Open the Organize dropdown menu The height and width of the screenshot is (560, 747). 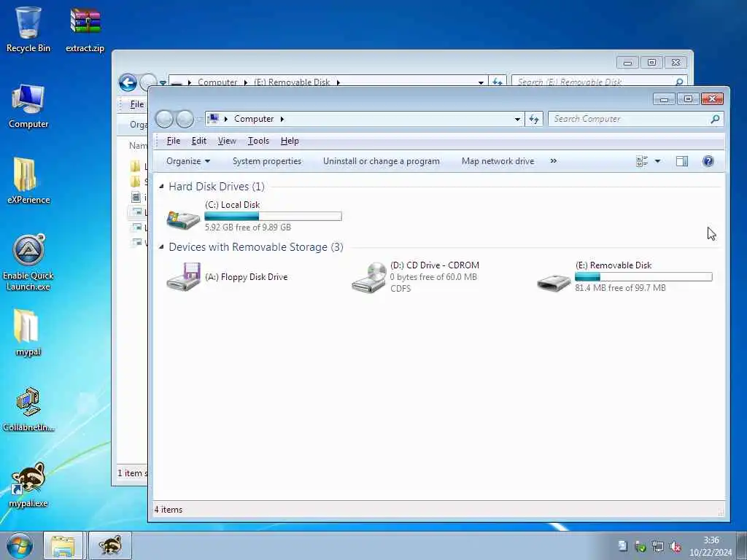click(x=188, y=161)
